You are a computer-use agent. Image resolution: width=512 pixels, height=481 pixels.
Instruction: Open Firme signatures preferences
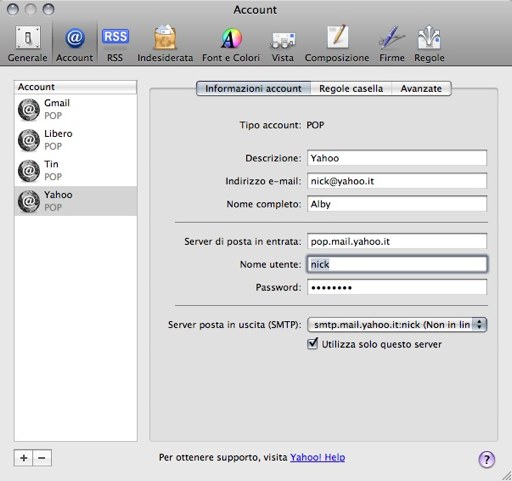[392, 44]
